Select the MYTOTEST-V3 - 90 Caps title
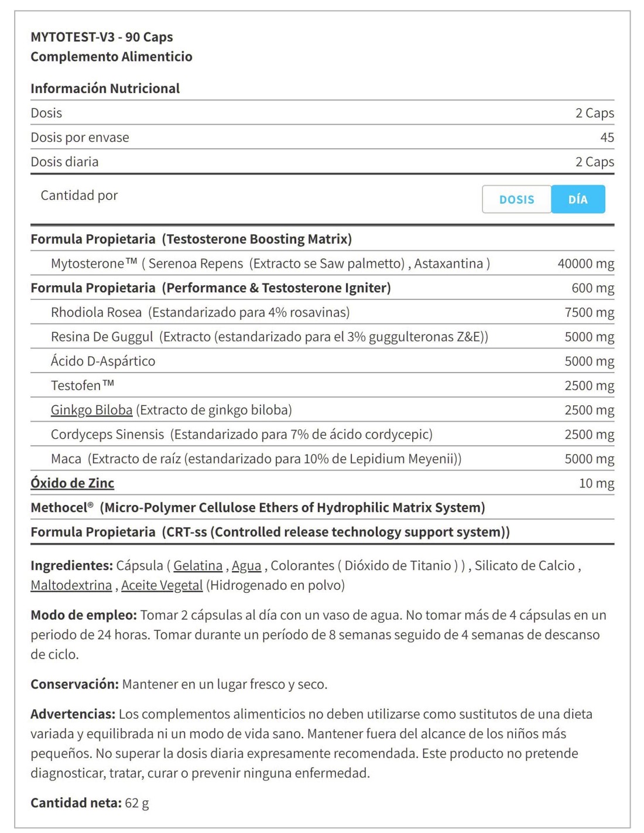This screenshot has height=833, width=644. pos(102,37)
